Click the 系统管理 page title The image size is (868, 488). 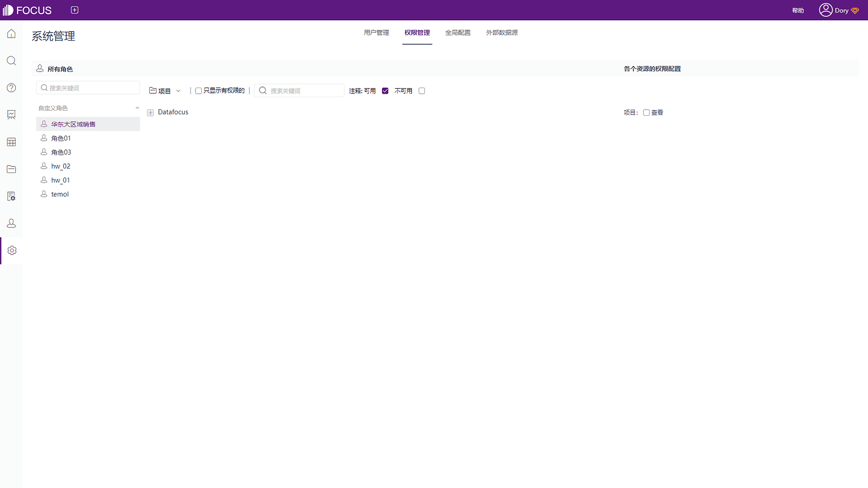click(x=54, y=36)
